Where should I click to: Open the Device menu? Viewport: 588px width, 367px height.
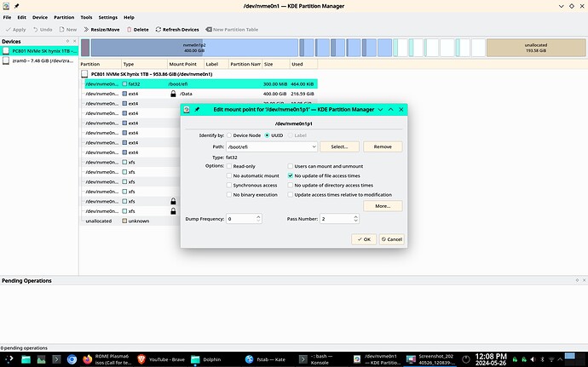pos(40,17)
